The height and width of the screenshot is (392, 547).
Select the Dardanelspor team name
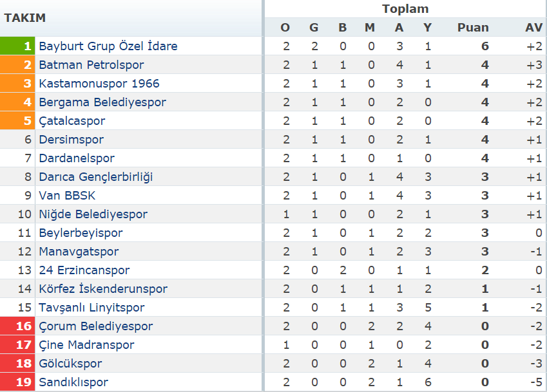coord(77,158)
